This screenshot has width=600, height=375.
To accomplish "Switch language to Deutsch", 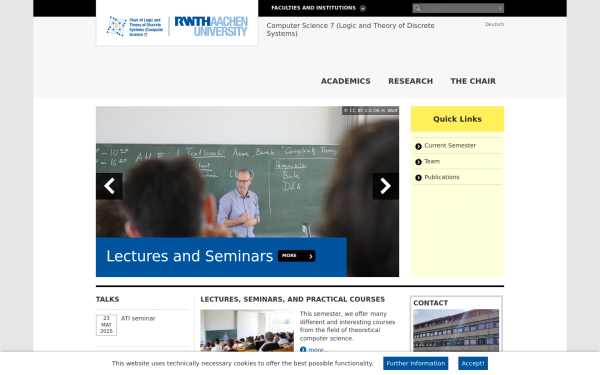I will click(494, 24).
